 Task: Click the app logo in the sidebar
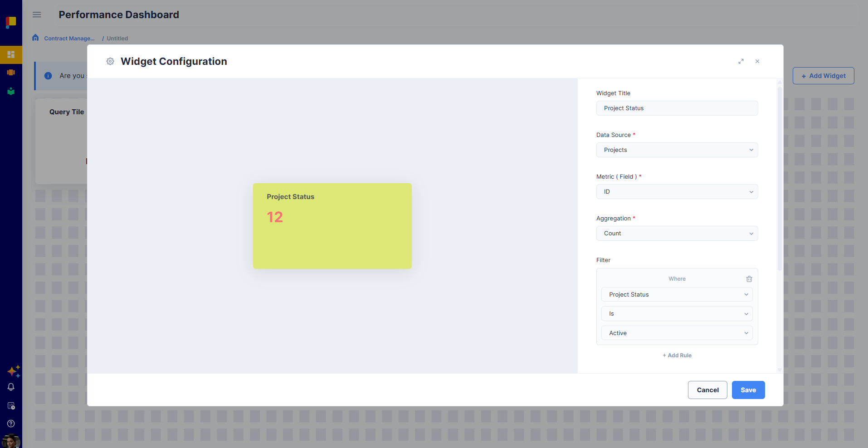click(11, 22)
